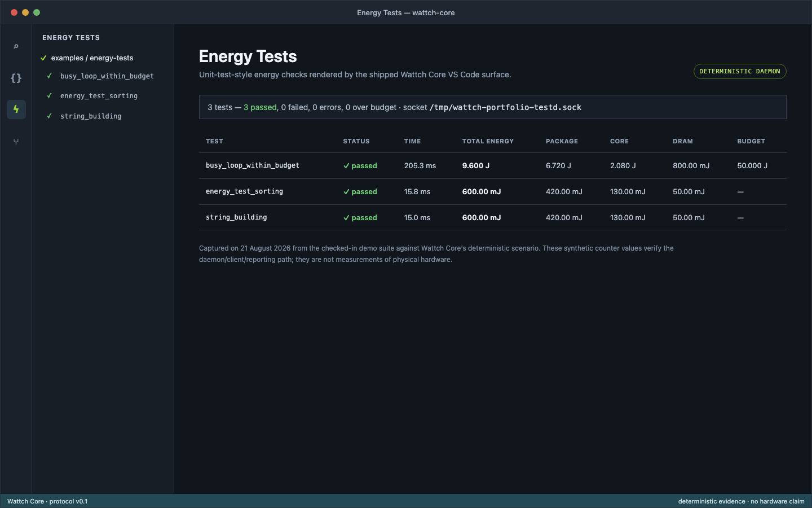Click the TOTAL ENERGY column header
The width and height of the screenshot is (812, 508).
pos(488,141)
